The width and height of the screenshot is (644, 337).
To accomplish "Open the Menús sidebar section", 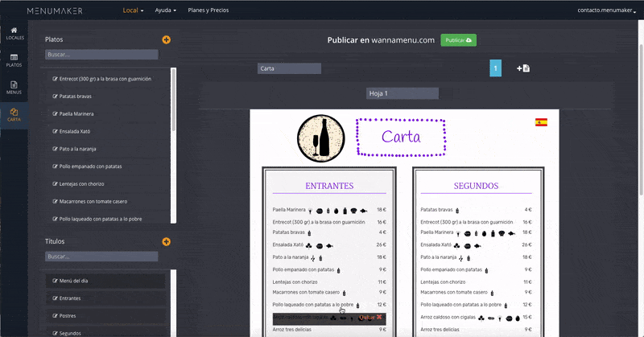I will point(14,88).
